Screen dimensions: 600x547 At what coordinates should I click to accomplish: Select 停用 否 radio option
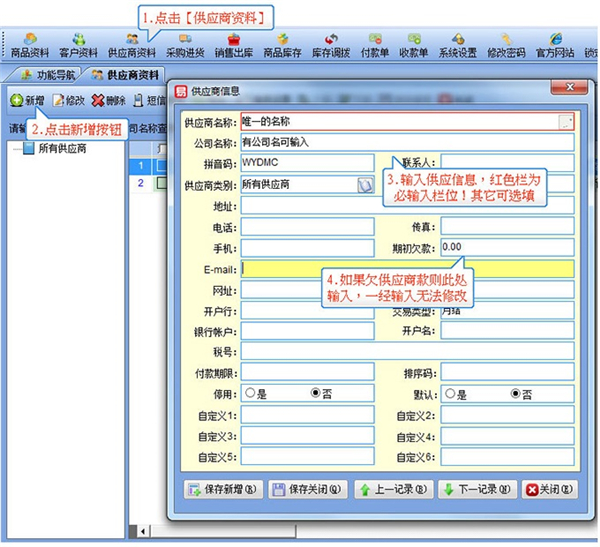tap(316, 393)
